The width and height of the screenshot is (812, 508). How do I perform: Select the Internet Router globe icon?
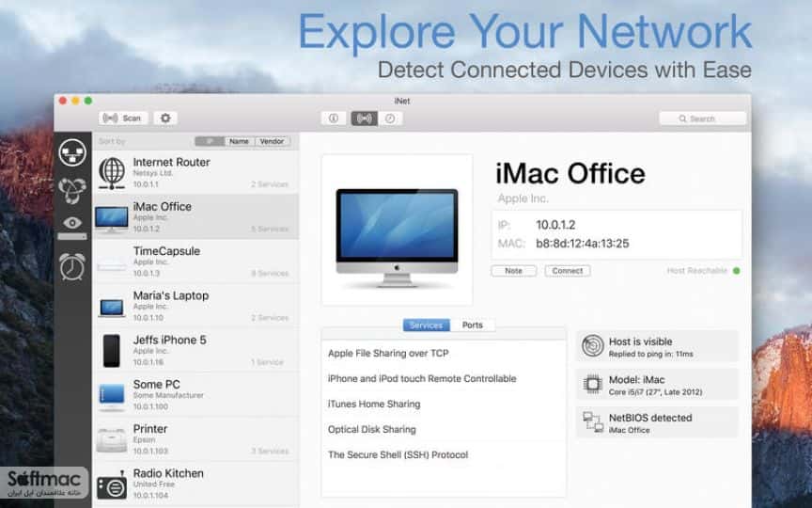tap(112, 172)
